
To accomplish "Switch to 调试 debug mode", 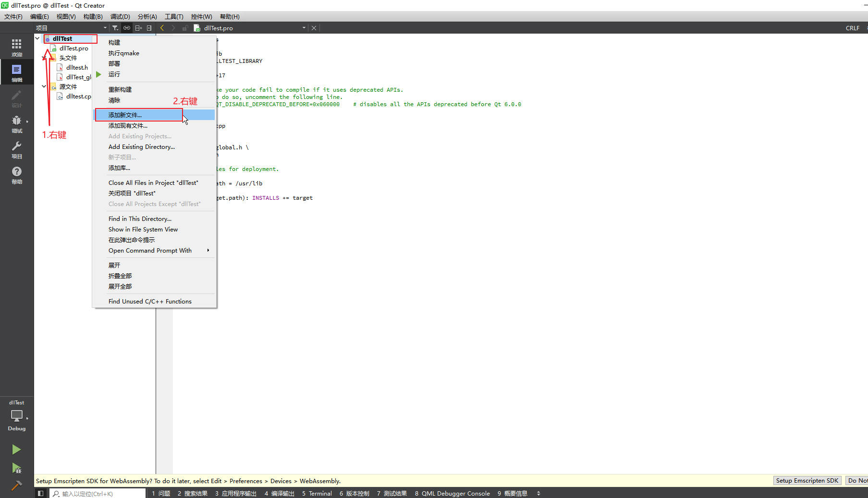I will 16,123.
